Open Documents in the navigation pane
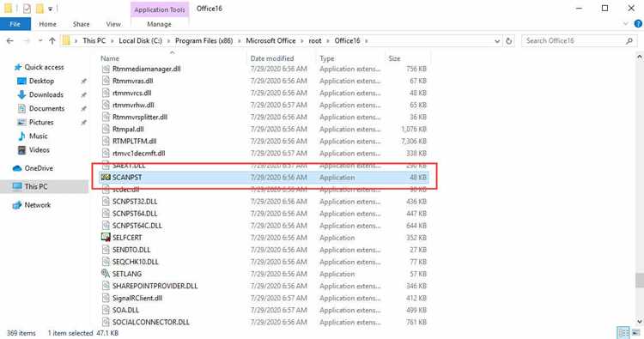This screenshot has width=644, height=339. click(x=46, y=108)
